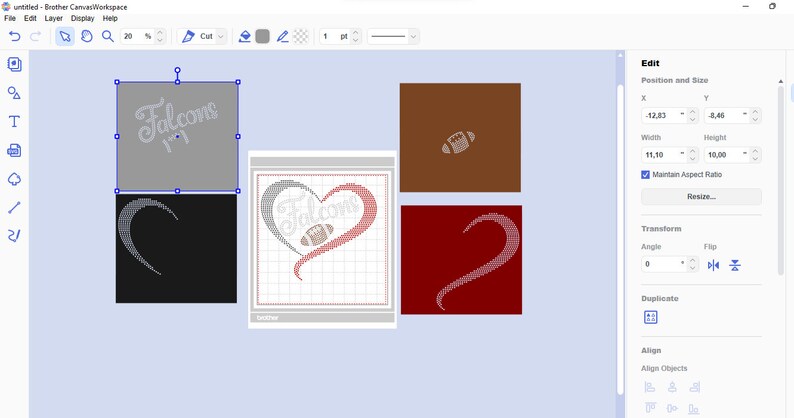Select the freehand Path drawing tool
794x418 pixels.
pos(14,236)
